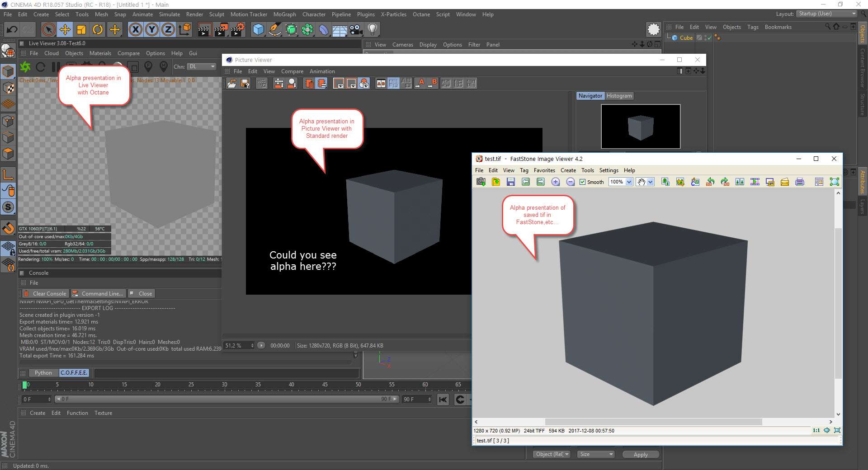Switch to Histogram tab in Picture Viewer

[x=619, y=96]
